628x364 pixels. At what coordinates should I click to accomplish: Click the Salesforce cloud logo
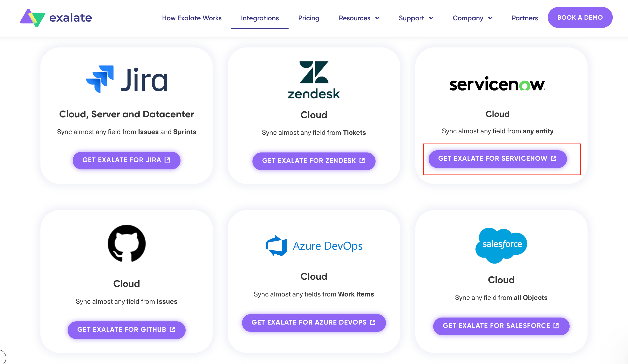click(501, 245)
